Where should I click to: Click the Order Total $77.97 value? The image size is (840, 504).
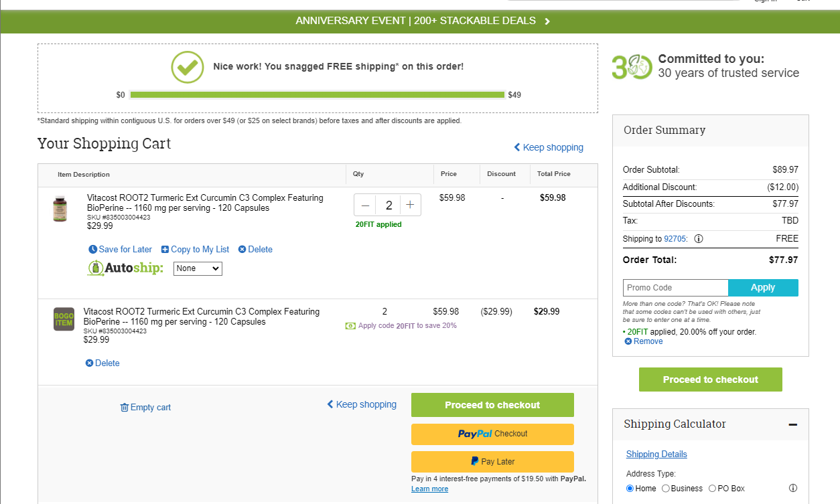tap(783, 260)
